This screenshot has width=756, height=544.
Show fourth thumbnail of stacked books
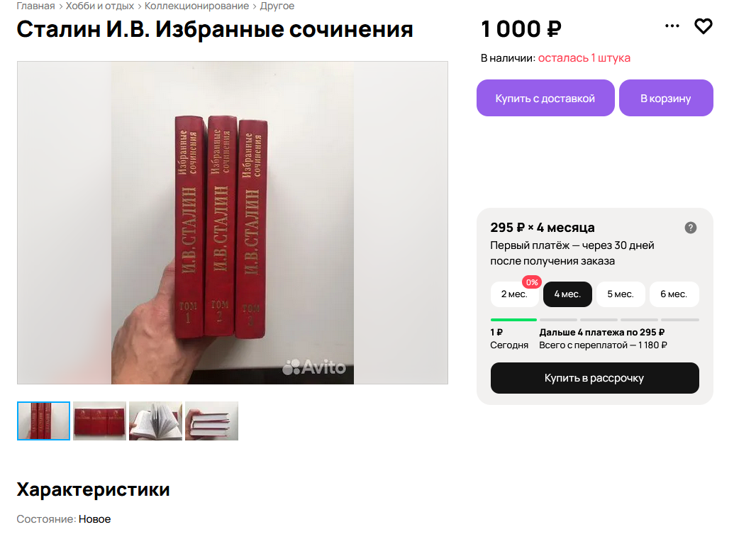(211, 421)
